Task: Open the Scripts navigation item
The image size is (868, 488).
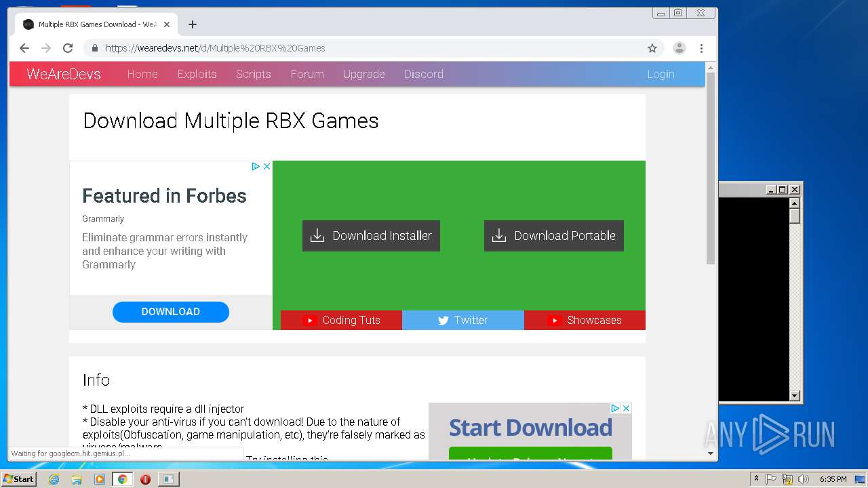Action: [x=254, y=74]
